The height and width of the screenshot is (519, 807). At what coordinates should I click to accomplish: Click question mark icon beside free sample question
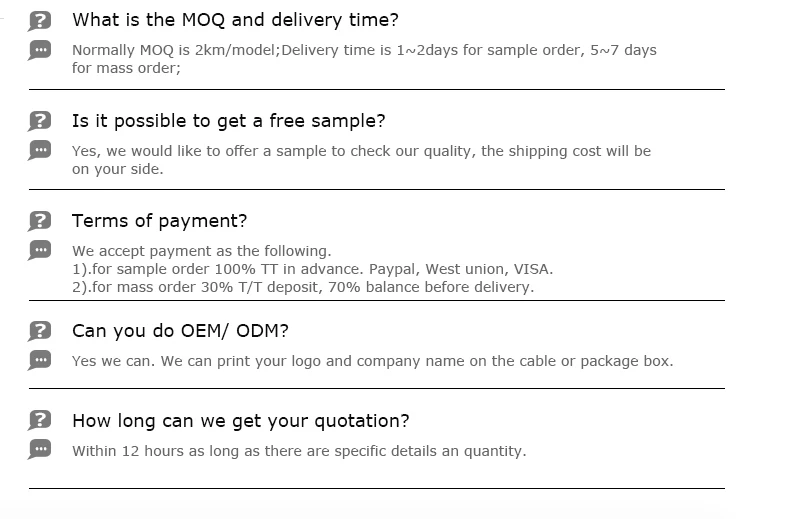coord(40,121)
